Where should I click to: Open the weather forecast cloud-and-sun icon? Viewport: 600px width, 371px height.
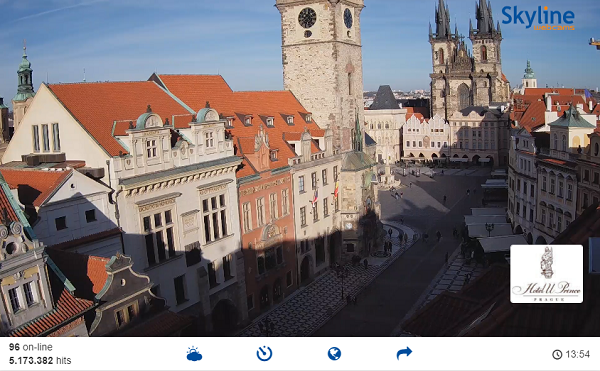(x=194, y=354)
